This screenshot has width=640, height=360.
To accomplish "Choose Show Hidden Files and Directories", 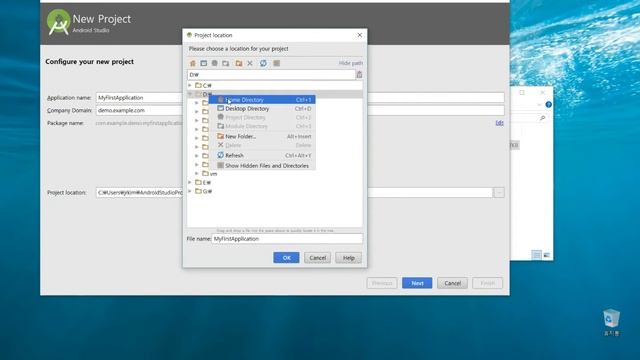I will [262, 166].
